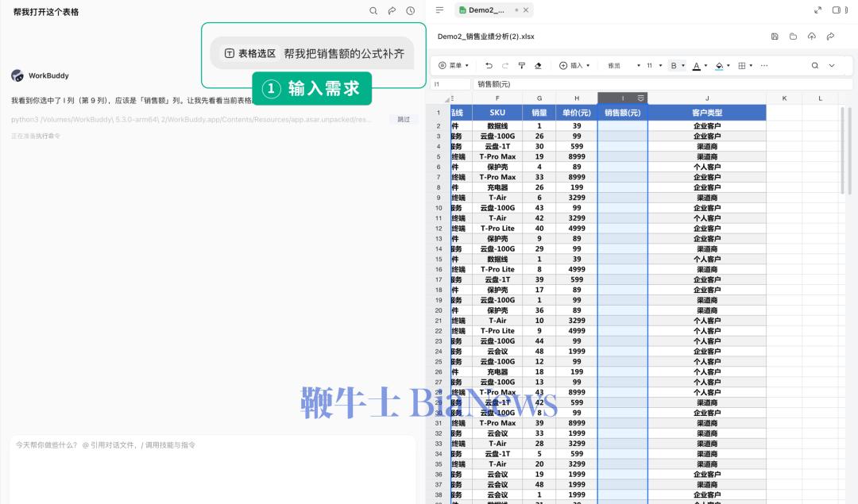The height and width of the screenshot is (504, 858).
Task: Close the Demo2 file tab
Action: coord(526,10)
